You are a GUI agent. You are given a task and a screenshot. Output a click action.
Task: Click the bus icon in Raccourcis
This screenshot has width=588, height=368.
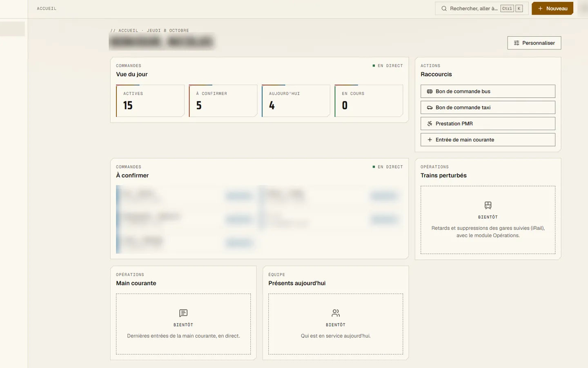[430, 92]
